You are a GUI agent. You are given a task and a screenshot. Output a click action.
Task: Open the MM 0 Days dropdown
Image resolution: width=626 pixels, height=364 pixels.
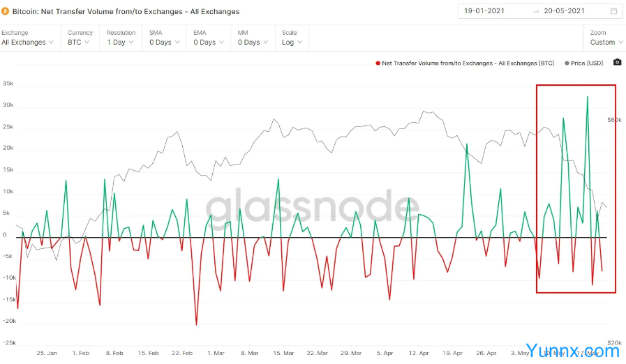pos(253,43)
